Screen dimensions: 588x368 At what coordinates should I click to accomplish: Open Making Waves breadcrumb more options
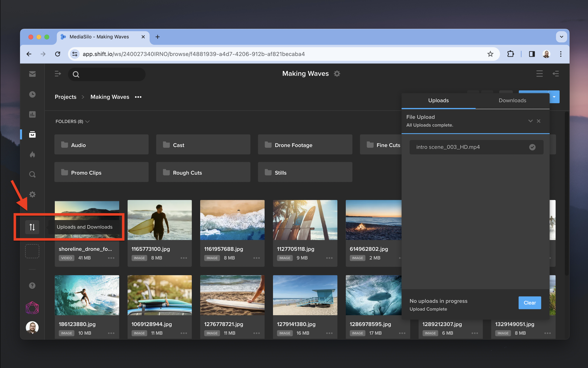click(138, 97)
